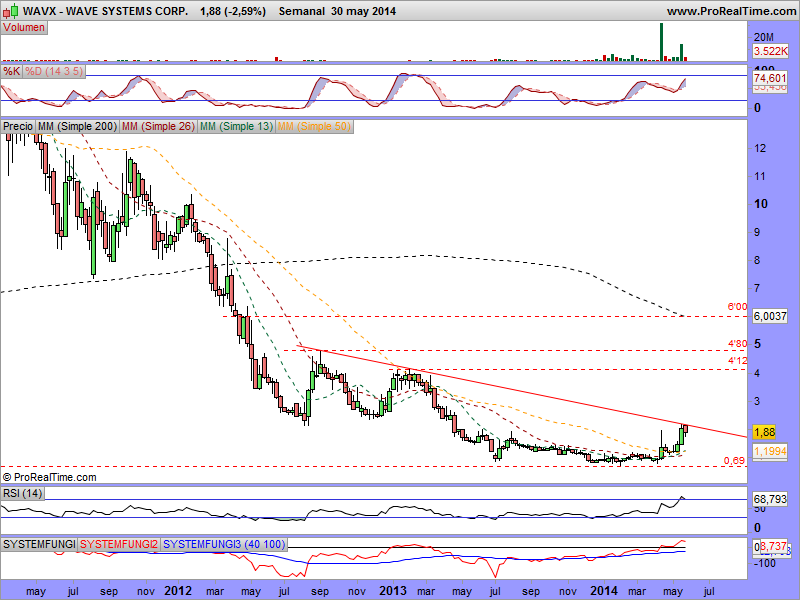This screenshot has height=600, width=800.
Task: Click the 0,69 support level label
Action: [734, 461]
